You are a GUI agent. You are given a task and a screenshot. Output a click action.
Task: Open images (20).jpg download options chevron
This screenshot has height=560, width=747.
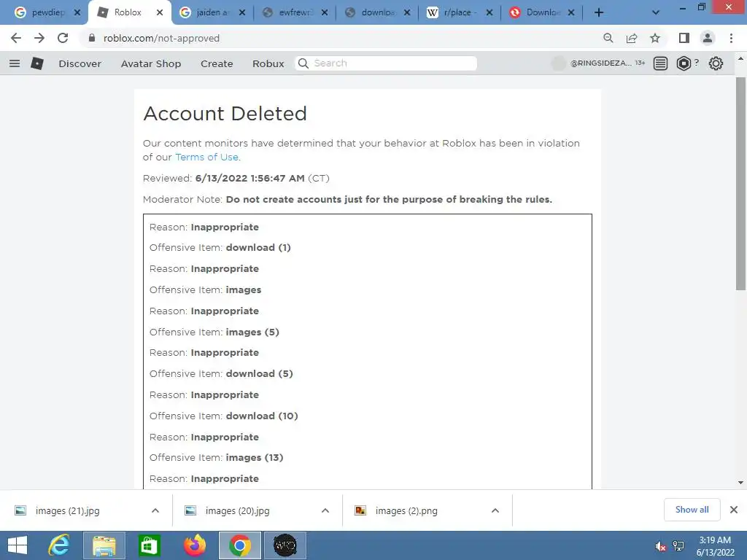(x=325, y=510)
